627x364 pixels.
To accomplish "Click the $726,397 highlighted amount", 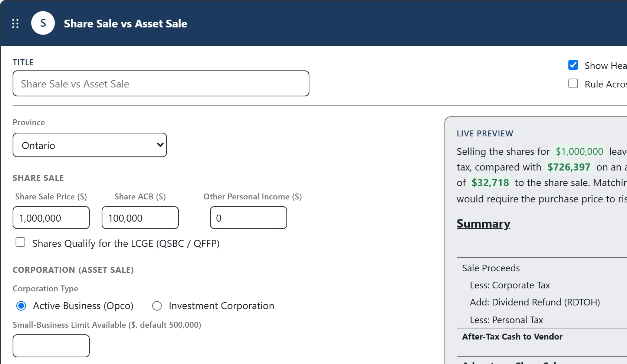I will click(569, 167).
